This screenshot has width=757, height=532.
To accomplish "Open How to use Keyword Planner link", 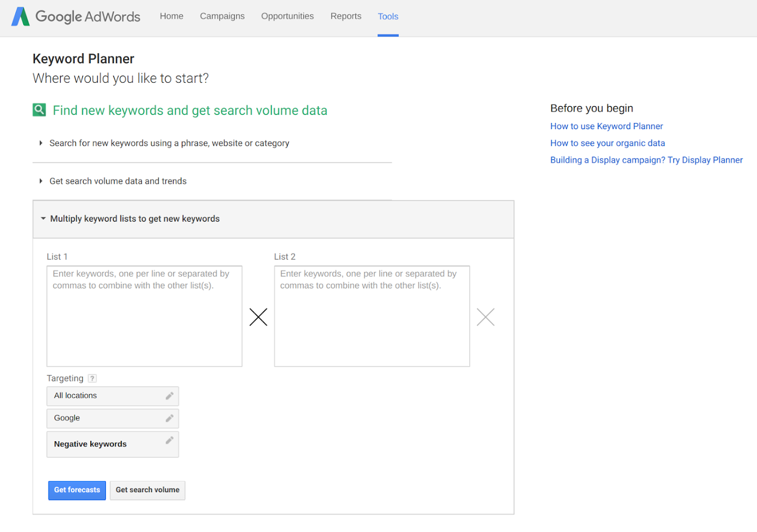I will coord(607,126).
